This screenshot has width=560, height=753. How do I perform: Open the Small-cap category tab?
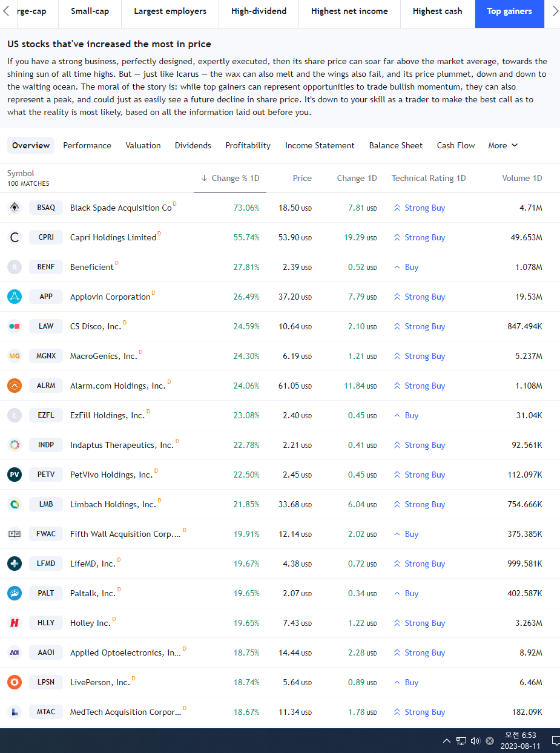90,12
